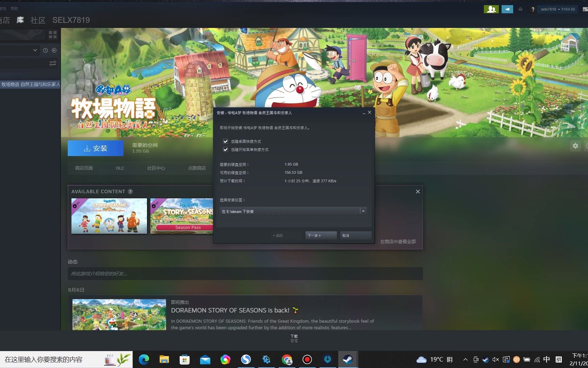This screenshot has width=588, height=368.
Task: Click 取消 to cancel the install
Action: click(x=356, y=235)
